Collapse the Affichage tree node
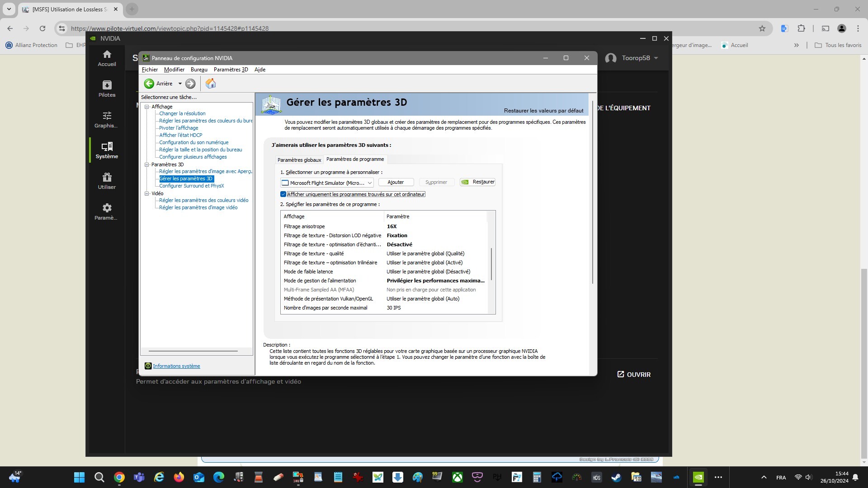 [x=147, y=107]
